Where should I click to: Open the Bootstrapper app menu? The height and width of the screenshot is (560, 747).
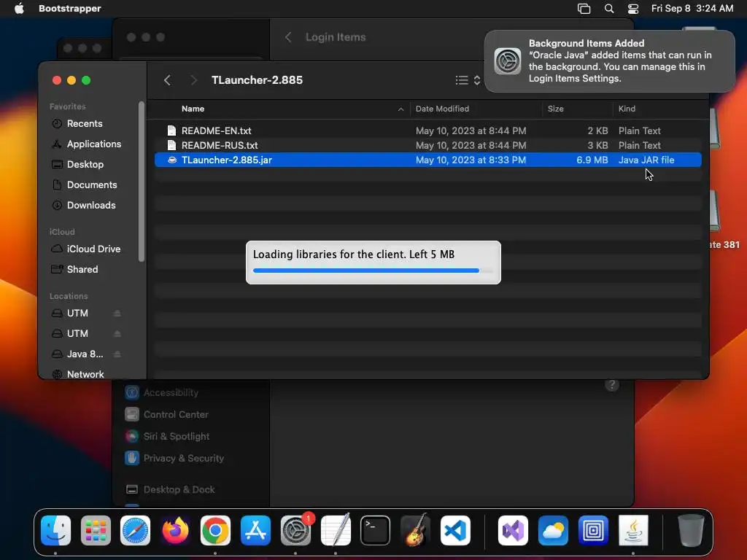70,9
